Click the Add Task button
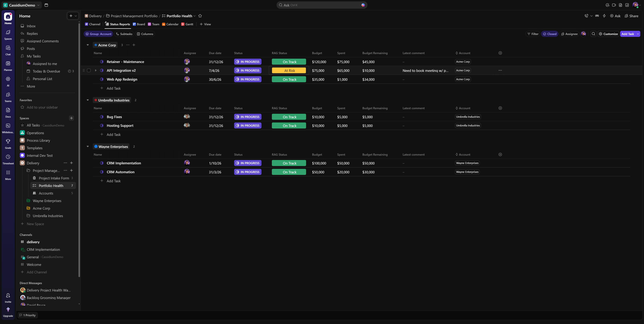Viewport: 644px width, 324px height. point(628,34)
